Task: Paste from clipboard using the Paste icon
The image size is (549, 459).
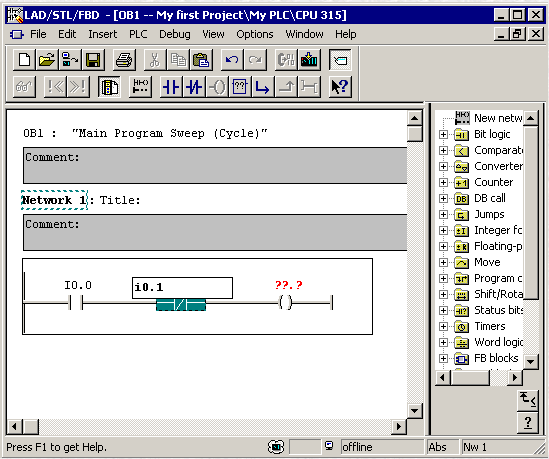Action: pos(201,60)
